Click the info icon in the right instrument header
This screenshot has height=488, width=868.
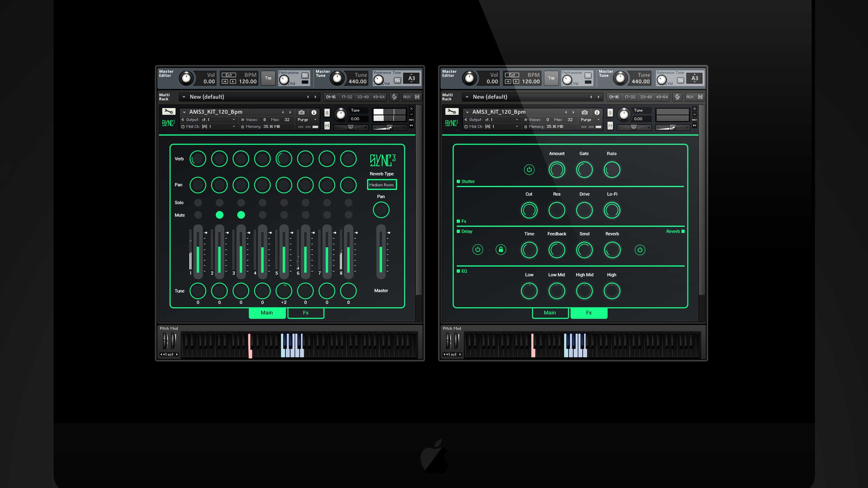(x=597, y=112)
